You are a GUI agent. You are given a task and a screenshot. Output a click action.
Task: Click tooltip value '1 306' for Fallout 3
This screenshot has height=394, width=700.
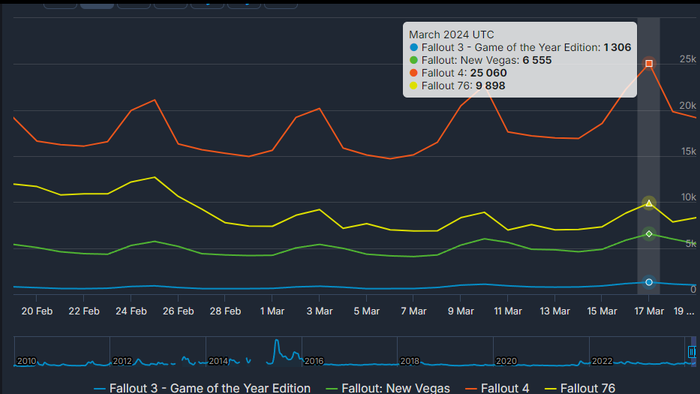617,47
